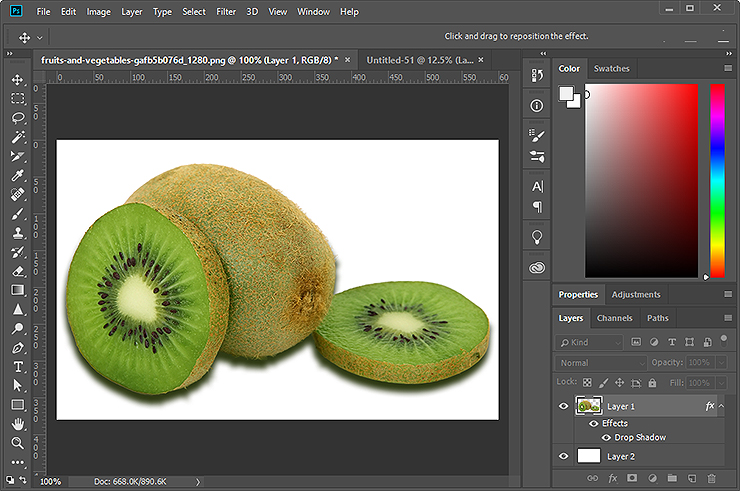This screenshot has height=491, width=740.
Task: Open the Kind layer filter dropdown
Action: coord(588,342)
